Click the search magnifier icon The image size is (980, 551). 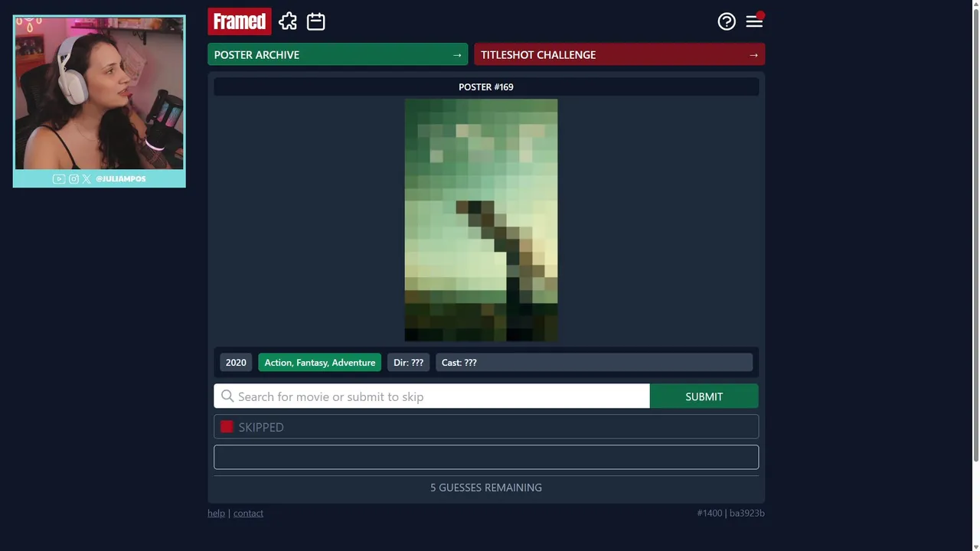227,396
